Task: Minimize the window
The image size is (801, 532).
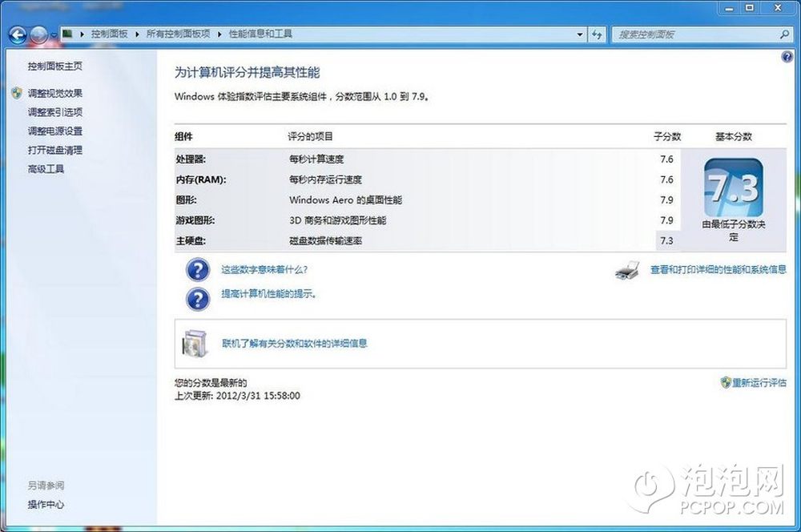Action: click(x=729, y=8)
